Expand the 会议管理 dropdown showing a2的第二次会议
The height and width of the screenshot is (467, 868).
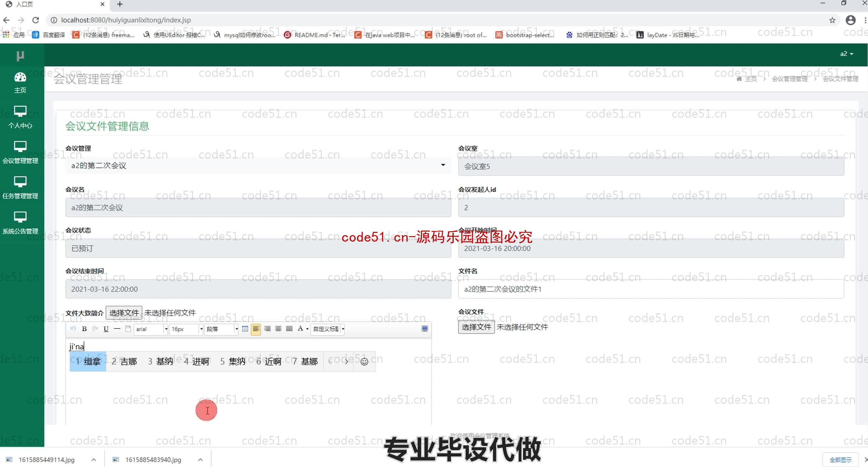point(258,165)
